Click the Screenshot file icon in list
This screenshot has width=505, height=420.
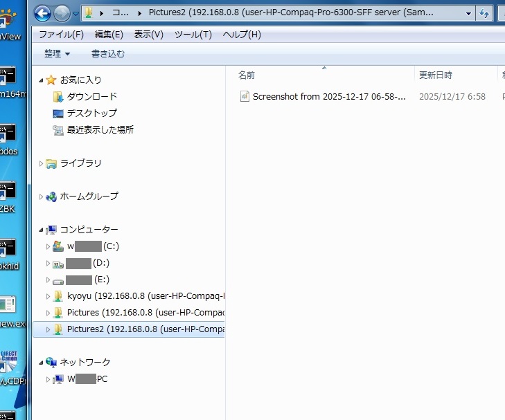(x=245, y=97)
